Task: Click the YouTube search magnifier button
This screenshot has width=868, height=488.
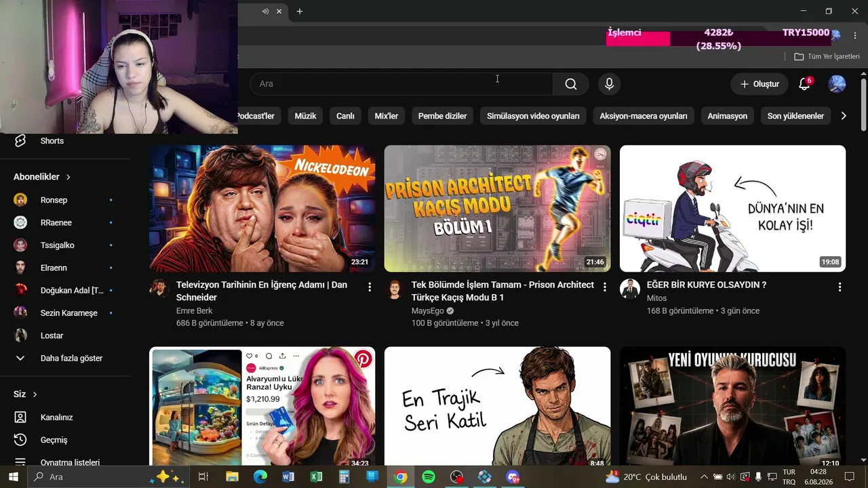Action: coord(571,84)
